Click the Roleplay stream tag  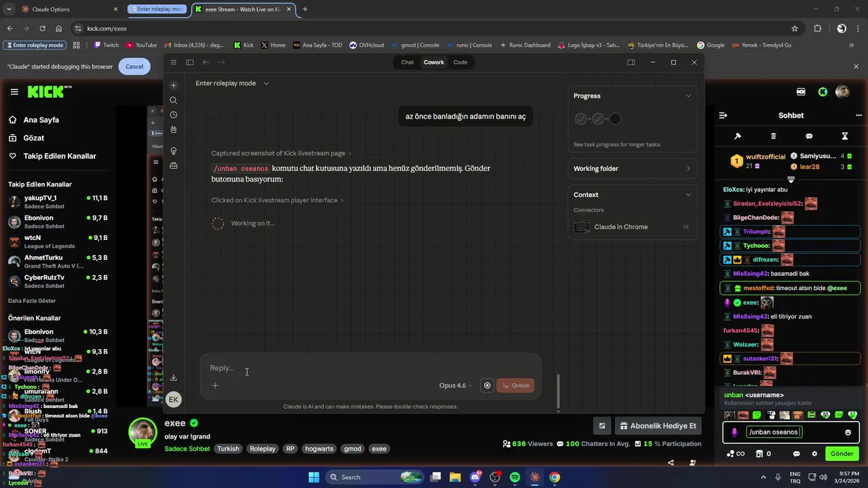pyautogui.click(x=262, y=449)
